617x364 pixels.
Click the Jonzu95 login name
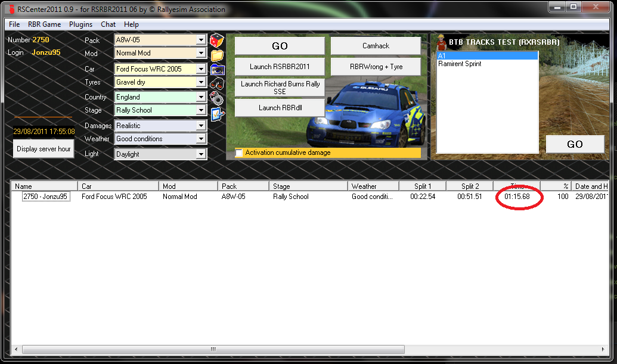pyautogui.click(x=46, y=52)
